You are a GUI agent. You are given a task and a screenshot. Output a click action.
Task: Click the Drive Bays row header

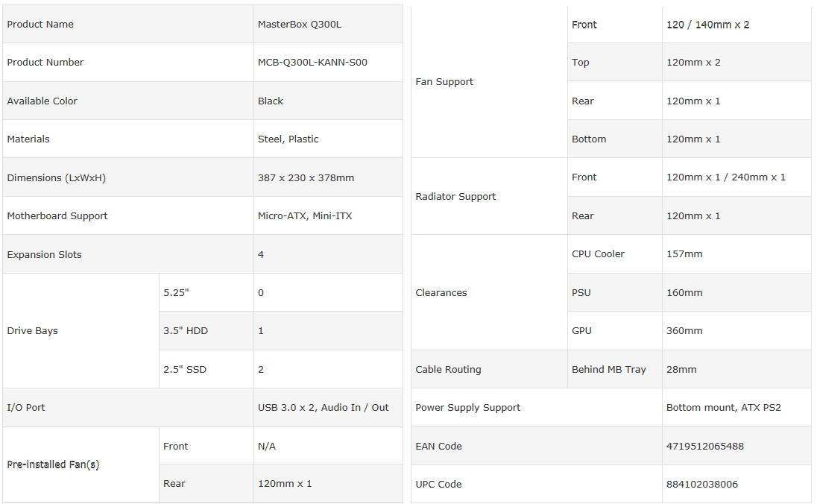coord(32,330)
